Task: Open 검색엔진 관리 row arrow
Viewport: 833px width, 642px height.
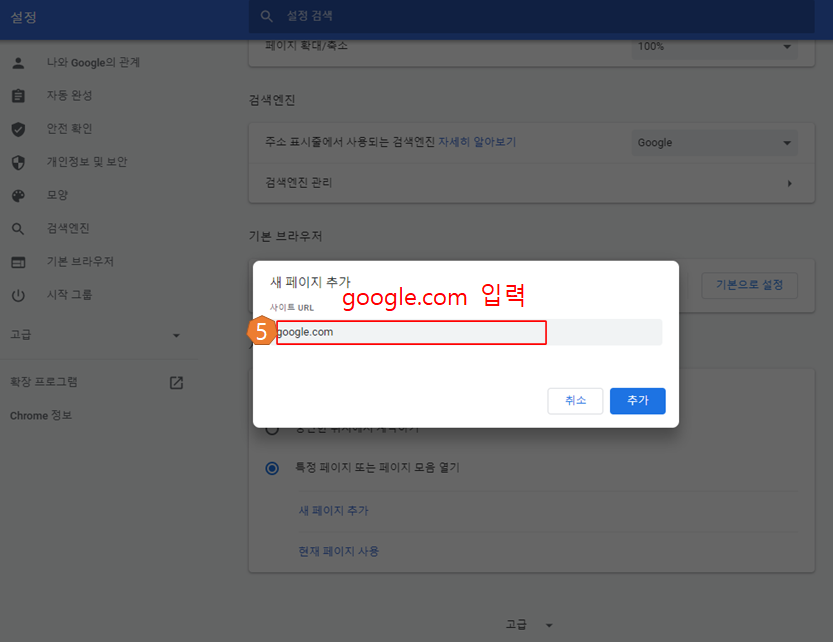Action: tap(789, 183)
